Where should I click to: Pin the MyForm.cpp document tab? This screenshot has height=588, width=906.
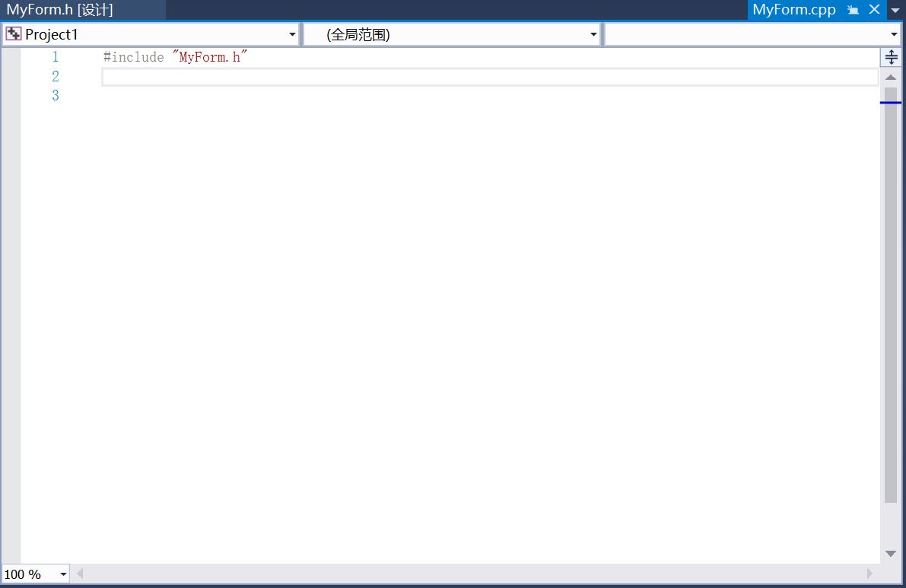point(852,10)
